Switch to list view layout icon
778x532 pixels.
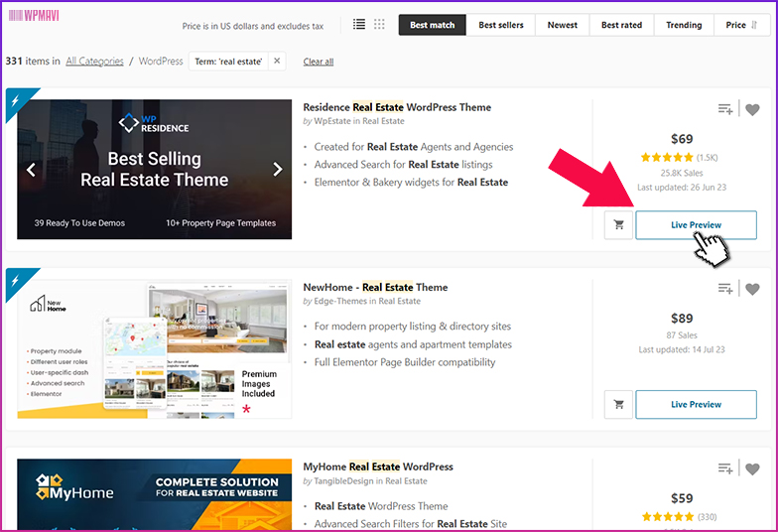click(x=359, y=24)
